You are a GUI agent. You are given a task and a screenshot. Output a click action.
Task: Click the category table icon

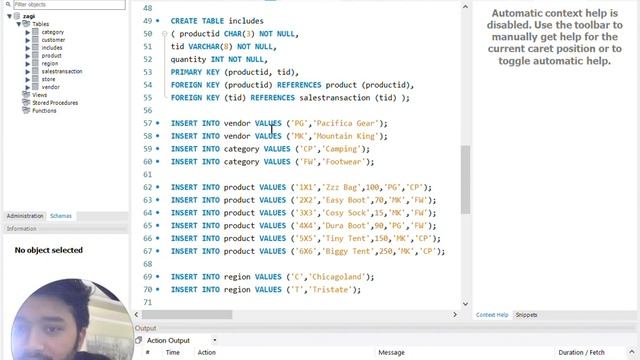[36, 32]
